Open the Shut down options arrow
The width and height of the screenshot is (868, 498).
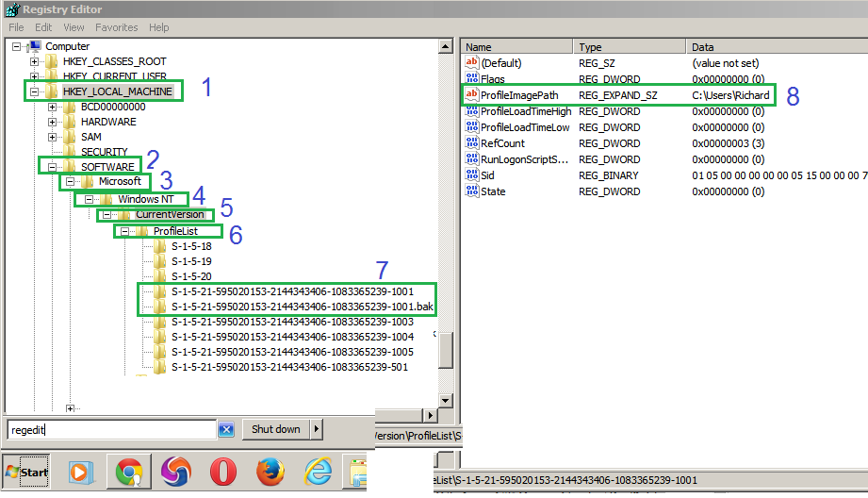pos(316,429)
